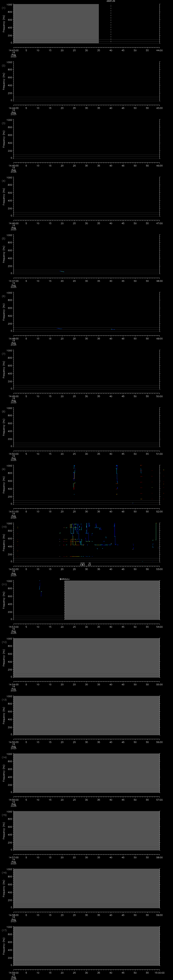173x980 pixels.
Task: Click the red dotted signal column near 52 seconds in panel 9
Action: [x=141, y=479]
